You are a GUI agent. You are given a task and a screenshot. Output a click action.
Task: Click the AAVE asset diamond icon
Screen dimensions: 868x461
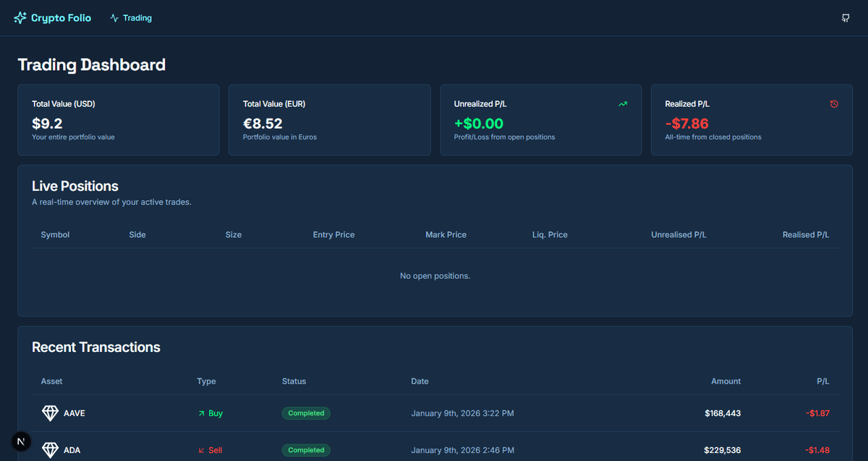coord(51,413)
